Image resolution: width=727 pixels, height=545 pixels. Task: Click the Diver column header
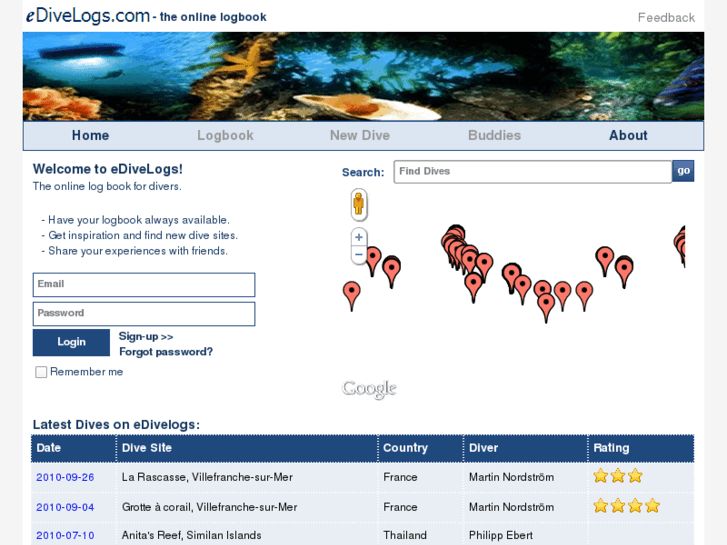pyautogui.click(x=525, y=448)
